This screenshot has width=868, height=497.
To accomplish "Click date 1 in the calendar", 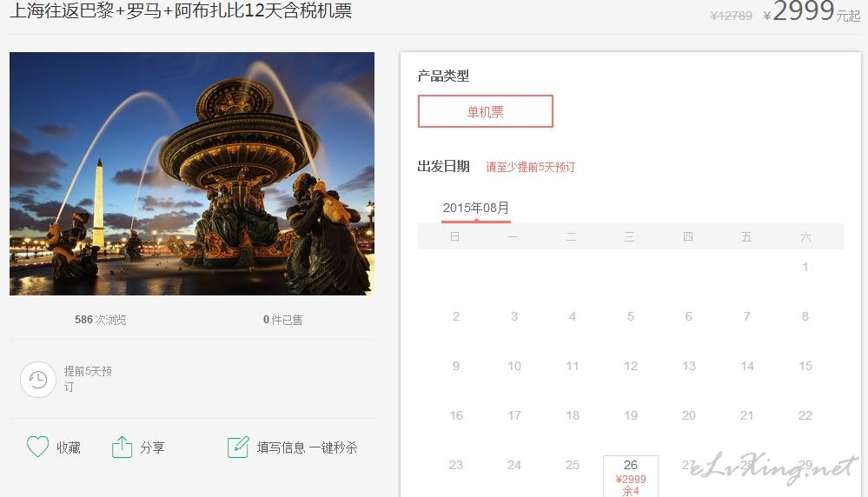I will [x=805, y=267].
